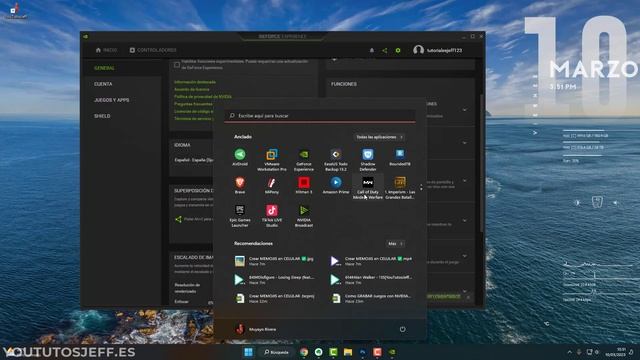Open Todas las aplicaciones list
The height and width of the screenshot is (360, 640).
click(379, 137)
